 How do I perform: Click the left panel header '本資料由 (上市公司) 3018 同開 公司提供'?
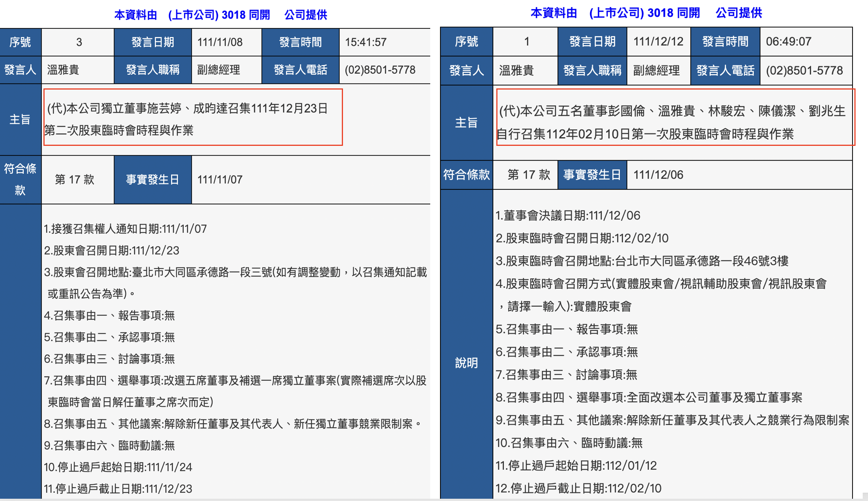(221, 15)
